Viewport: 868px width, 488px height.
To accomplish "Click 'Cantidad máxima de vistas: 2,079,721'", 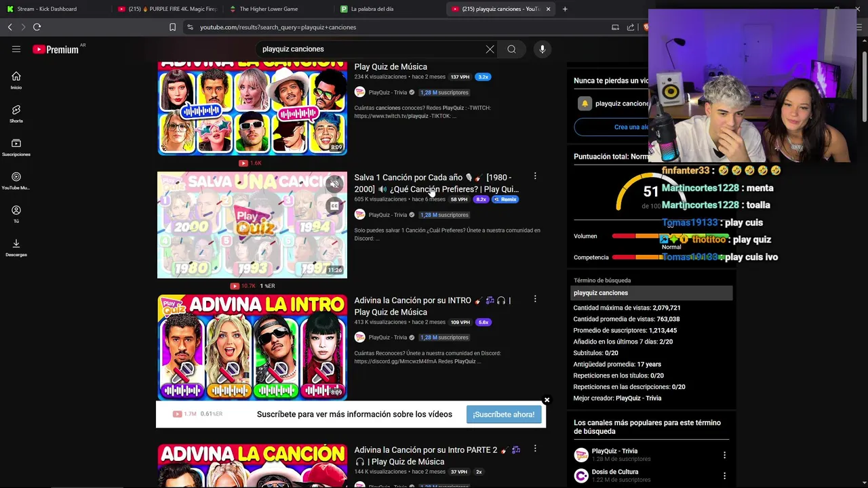I will pos(627,308).
